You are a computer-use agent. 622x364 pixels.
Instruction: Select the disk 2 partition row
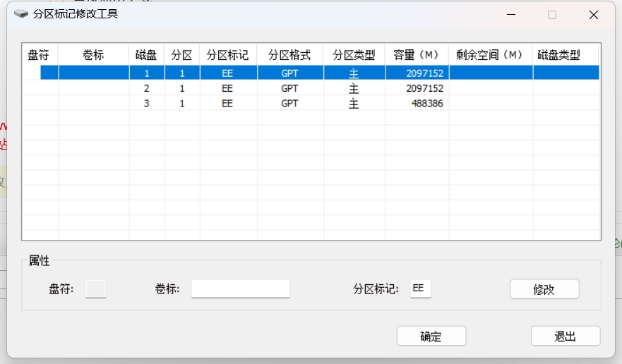point(311,88)
